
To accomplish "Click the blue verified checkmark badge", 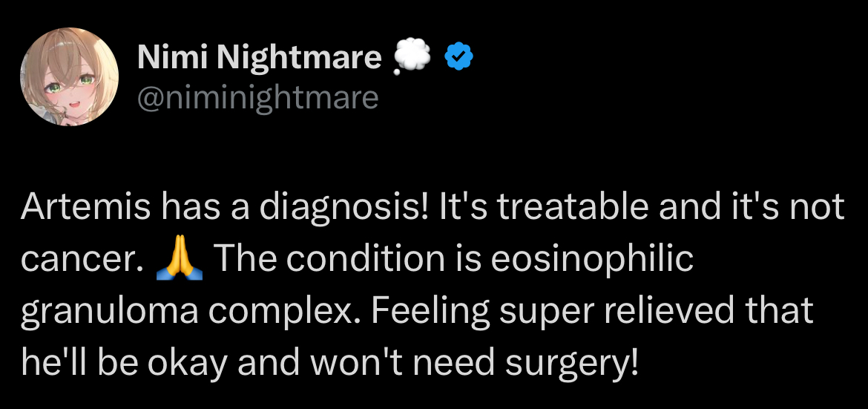I will [459, 56].
